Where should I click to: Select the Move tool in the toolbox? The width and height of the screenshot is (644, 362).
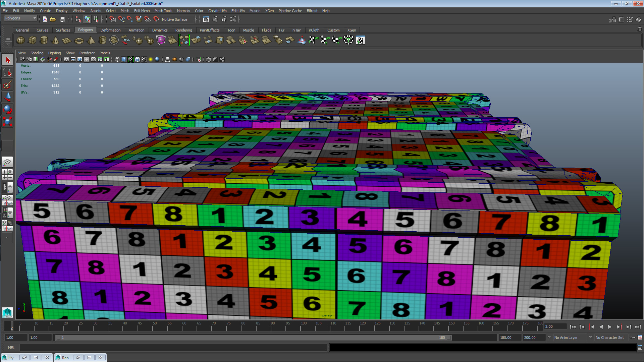pyautogui.click(x=7, y=97)
